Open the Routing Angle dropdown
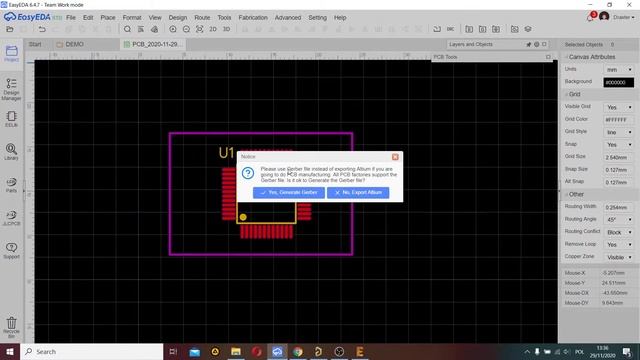640x360 pixels. pos(618,220)
